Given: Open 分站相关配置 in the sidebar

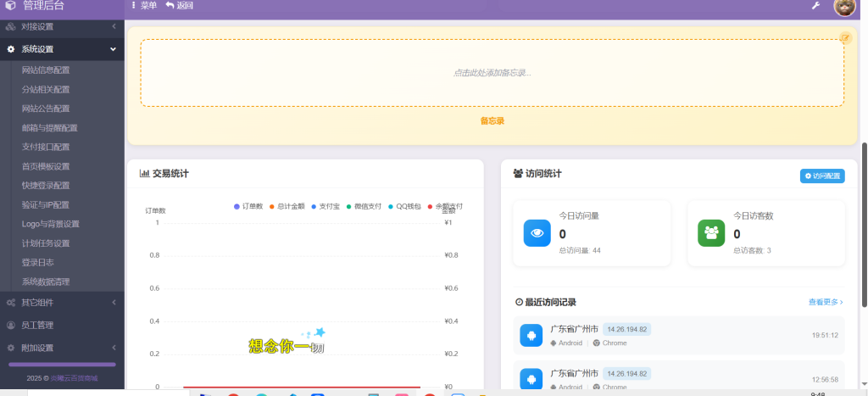Looking at the screenshot, I should pos(46,90).
